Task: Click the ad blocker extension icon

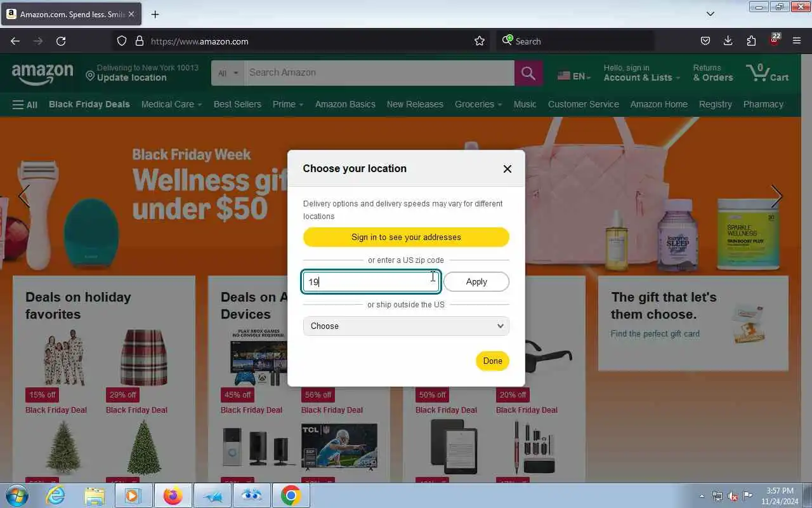Action: click(774, 40)
